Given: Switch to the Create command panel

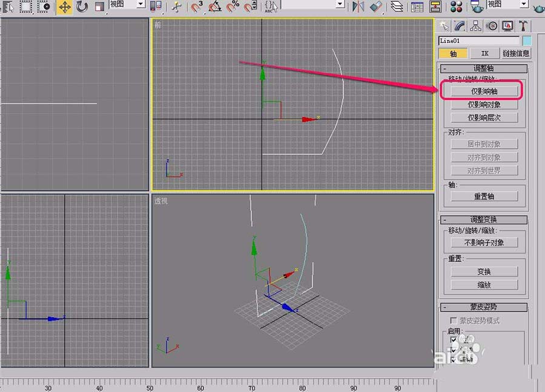Looking at the screenshot, I should coord(444,26).
